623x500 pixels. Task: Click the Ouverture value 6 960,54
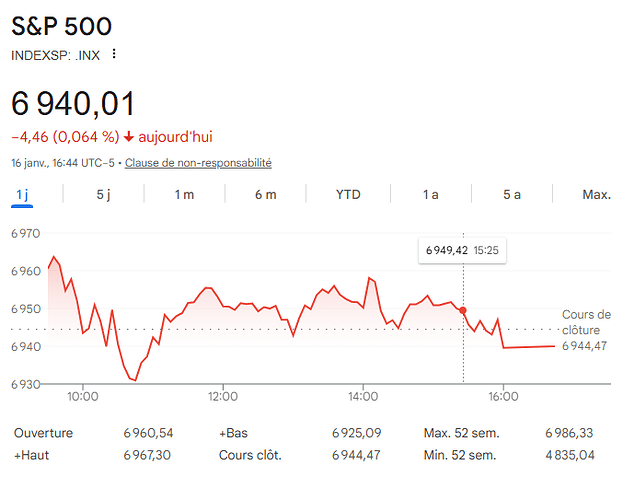click(x=148, y=433)
